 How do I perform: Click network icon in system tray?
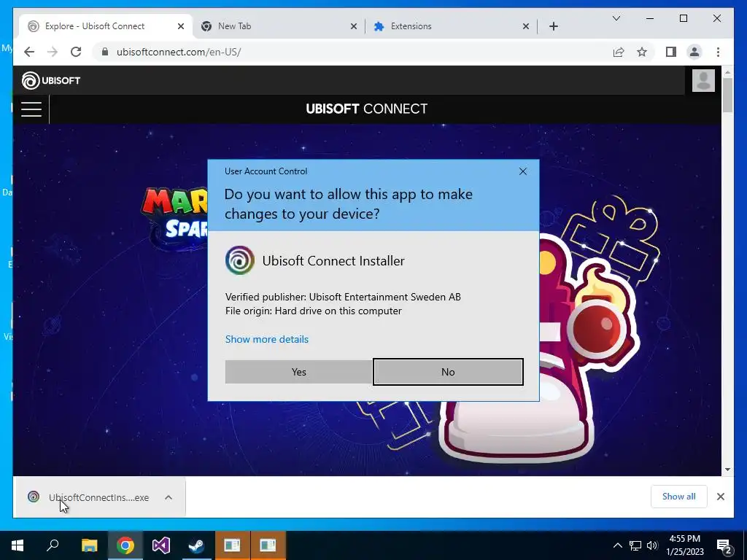point(635,545)
